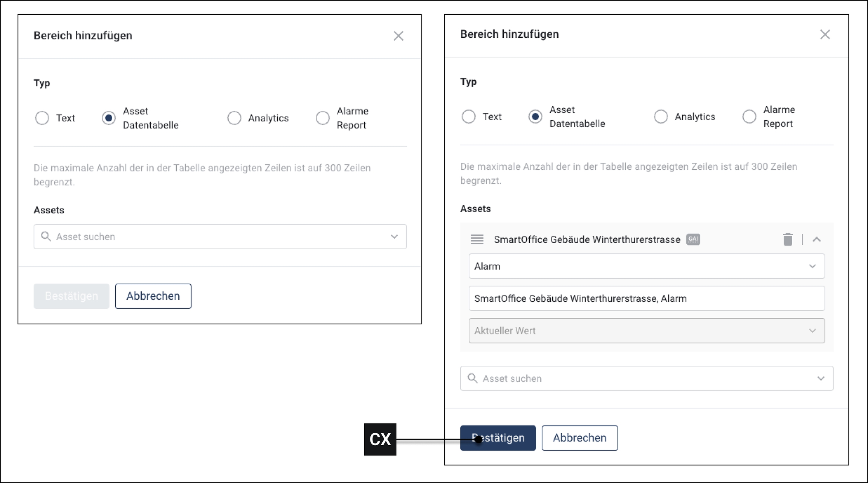Open the Aktueller Wert dropdown
Viewport: 868px width, 483px height.
coord(646,331)
